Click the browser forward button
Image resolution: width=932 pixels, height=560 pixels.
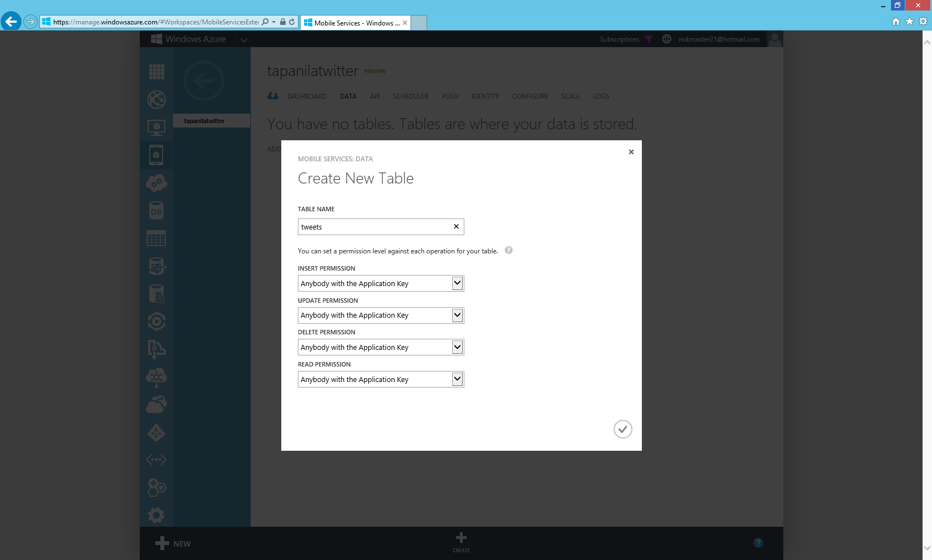point(31,22)
